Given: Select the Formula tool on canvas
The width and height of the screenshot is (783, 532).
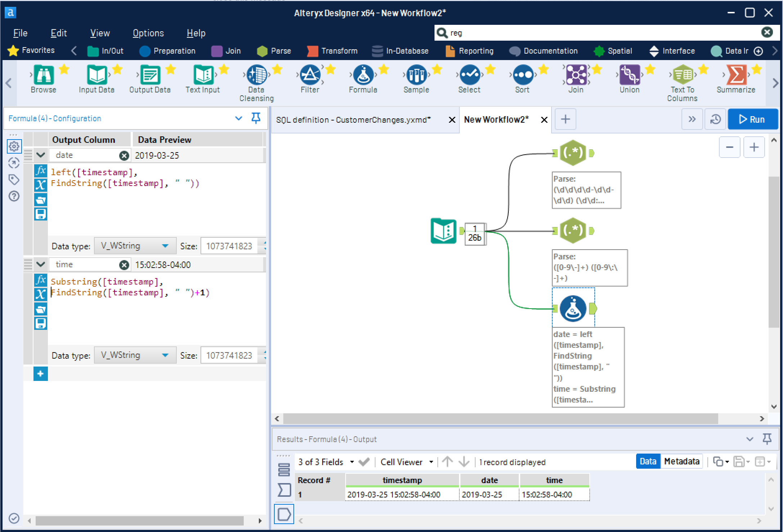Looking at the screenshot, I should pos(573,308).
